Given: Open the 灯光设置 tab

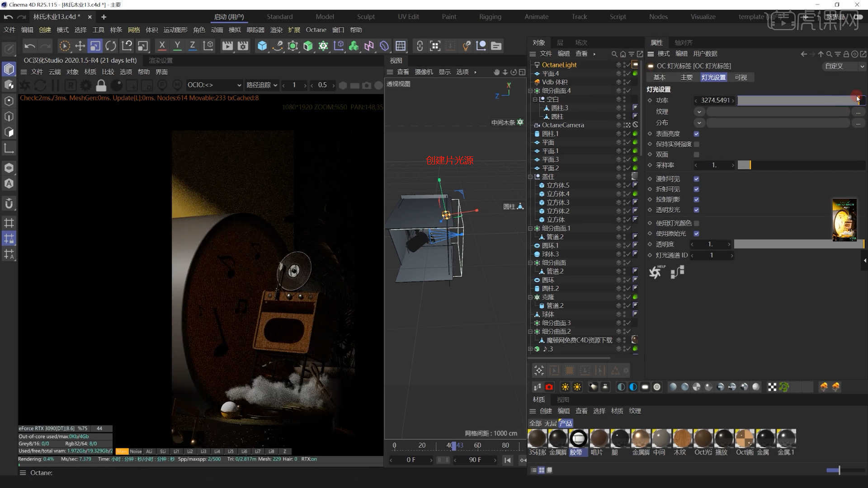Looking at the screenshot, I should (x=713, y=77).
